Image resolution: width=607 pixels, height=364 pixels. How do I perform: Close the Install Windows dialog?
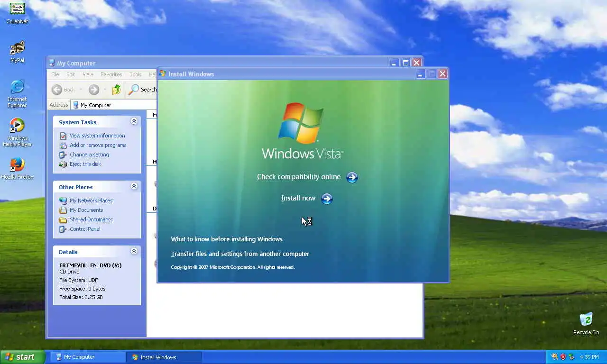[443, 74]
